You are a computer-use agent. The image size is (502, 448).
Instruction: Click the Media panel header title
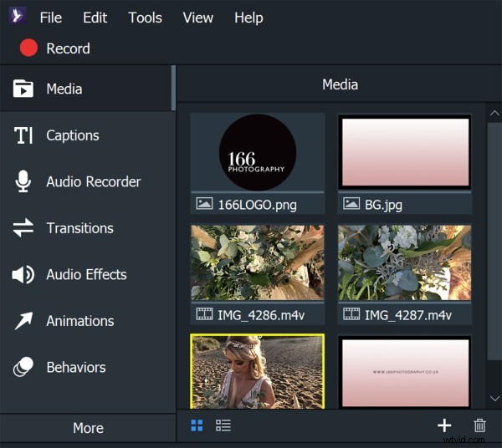(340, 84)
